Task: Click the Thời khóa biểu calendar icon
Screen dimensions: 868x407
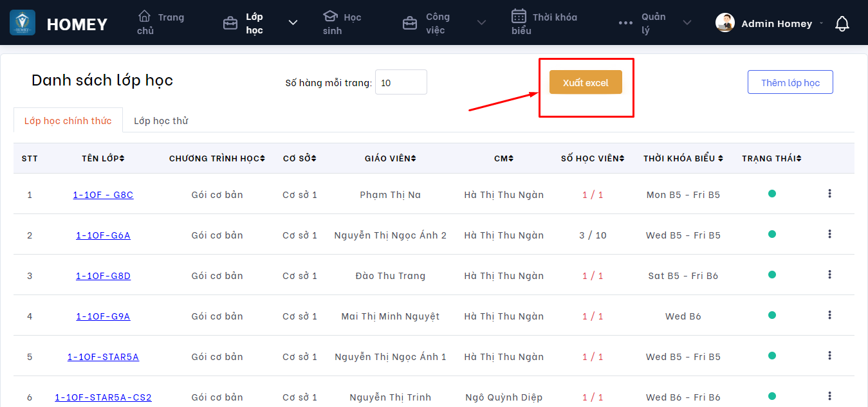Action: [x=519, y=16]
